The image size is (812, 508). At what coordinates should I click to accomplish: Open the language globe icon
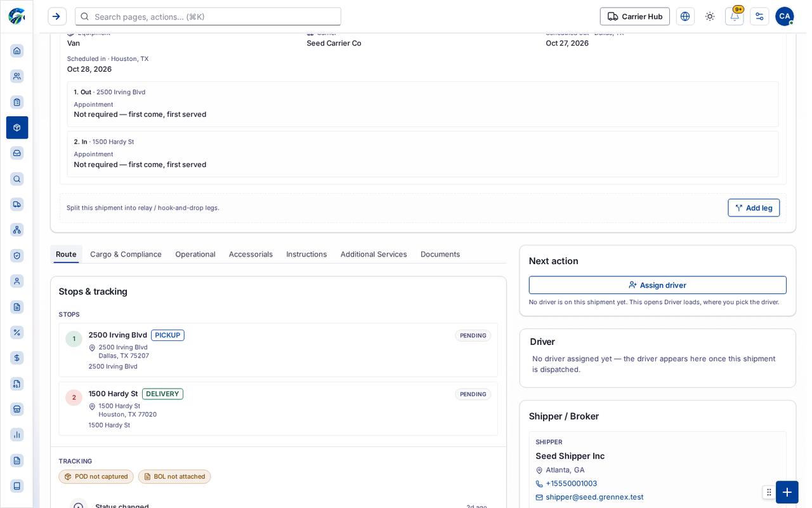click(685, 17)
